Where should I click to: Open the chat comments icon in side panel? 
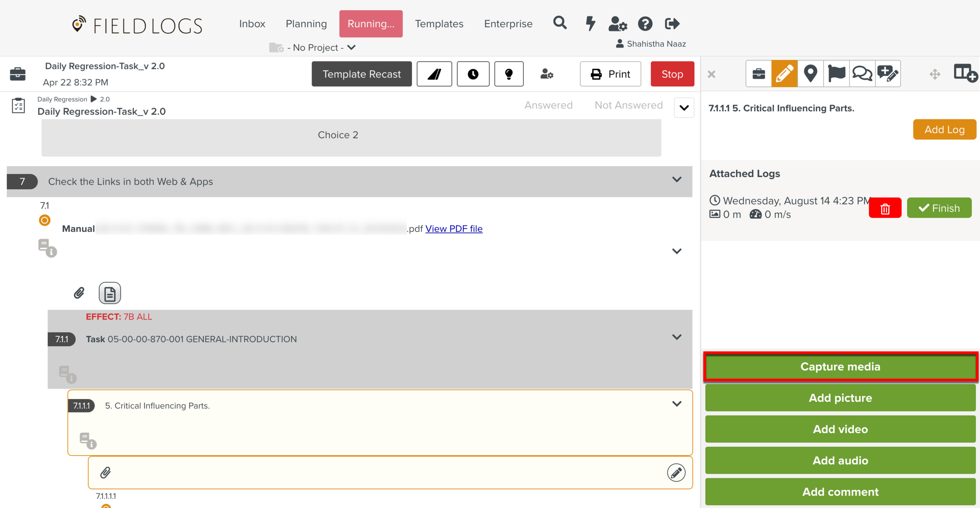pyautogui.click(x=862, y=74)
